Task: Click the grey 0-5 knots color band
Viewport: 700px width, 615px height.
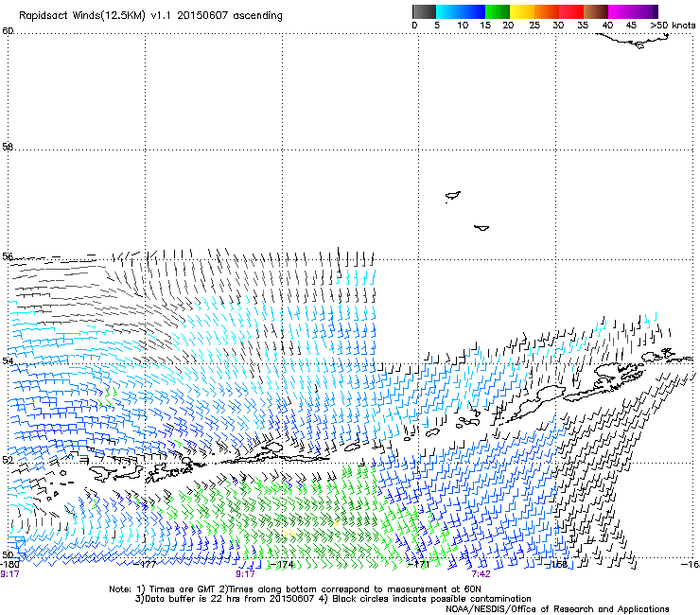Action: 424,11
